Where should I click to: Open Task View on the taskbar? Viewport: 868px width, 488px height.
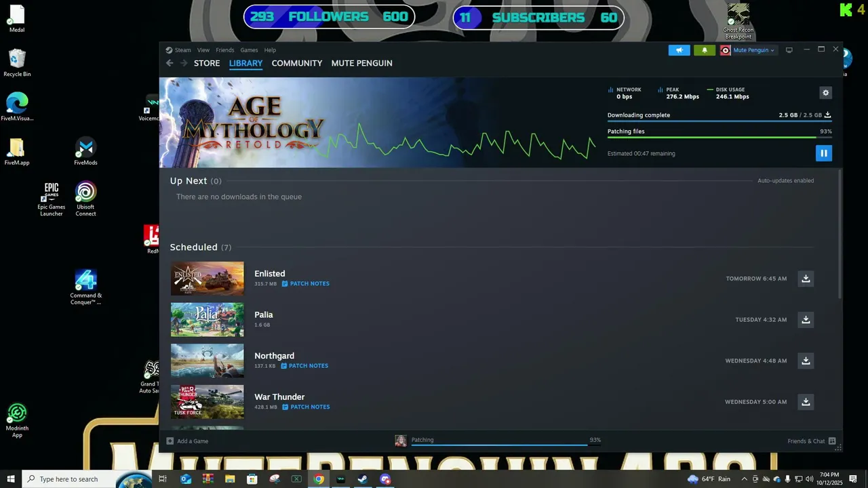pyautogui.click(x=163, y=479)
